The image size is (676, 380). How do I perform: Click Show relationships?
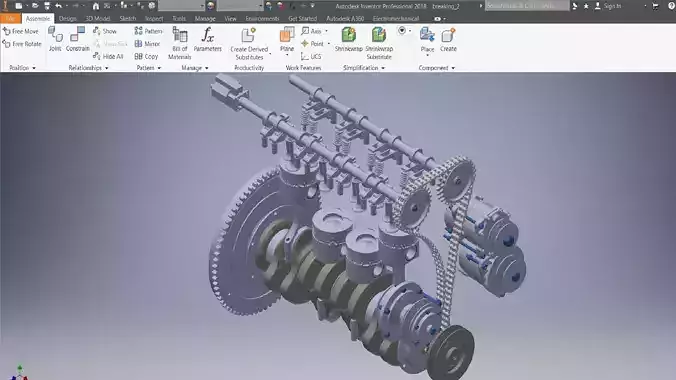click(105, 31)
